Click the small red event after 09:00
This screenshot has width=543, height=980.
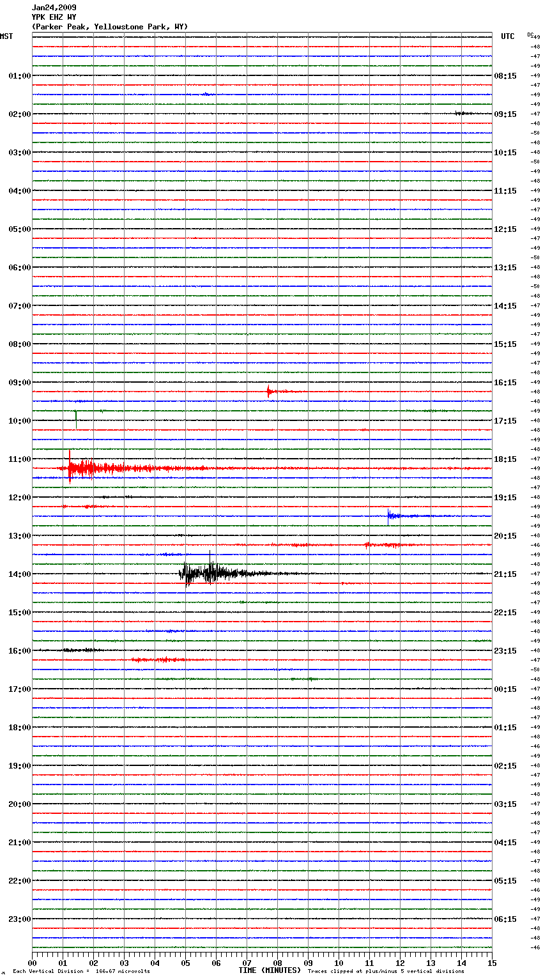[x=269, y=391]
